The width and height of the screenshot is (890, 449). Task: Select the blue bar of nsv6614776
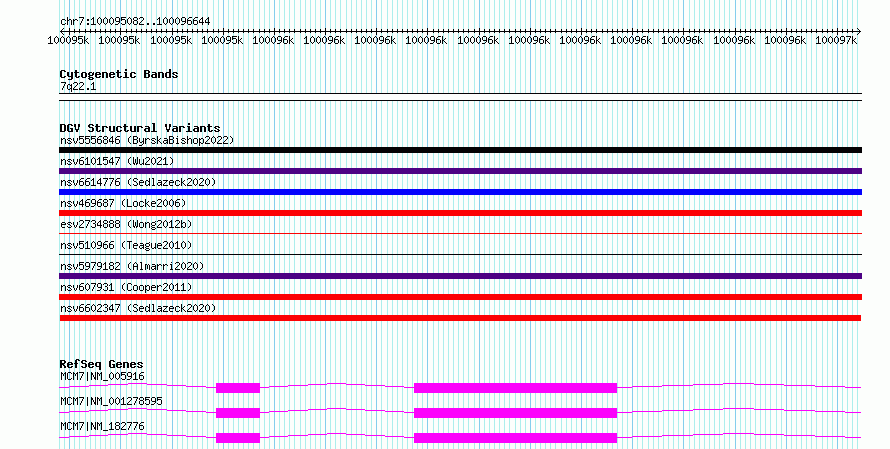click(x=460, y=192)
